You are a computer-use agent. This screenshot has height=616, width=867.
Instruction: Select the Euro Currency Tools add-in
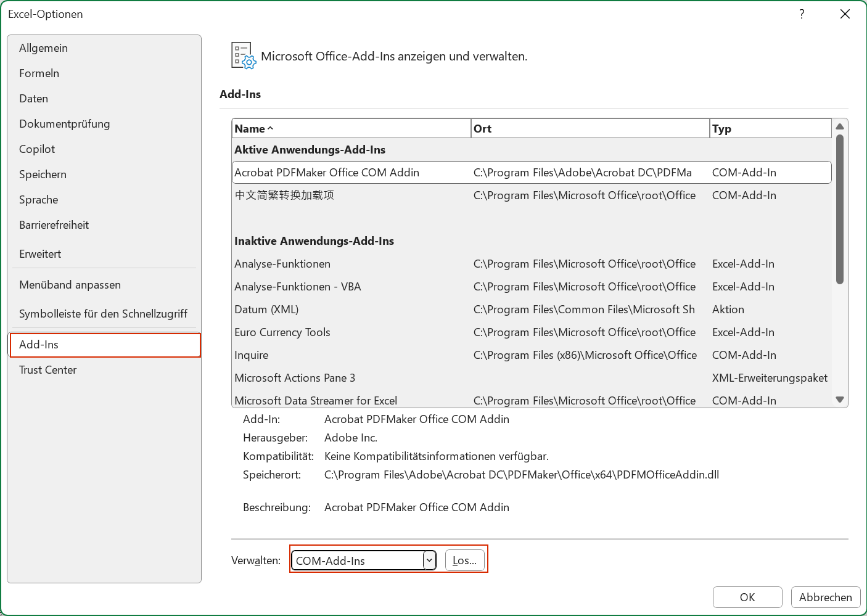[x=282, y=332]
